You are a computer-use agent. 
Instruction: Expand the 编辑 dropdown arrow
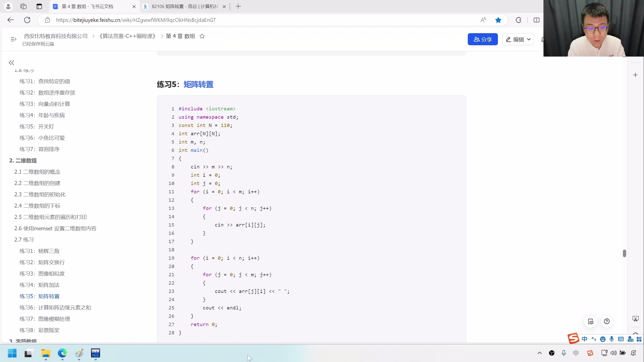click(x=529, y=39)
